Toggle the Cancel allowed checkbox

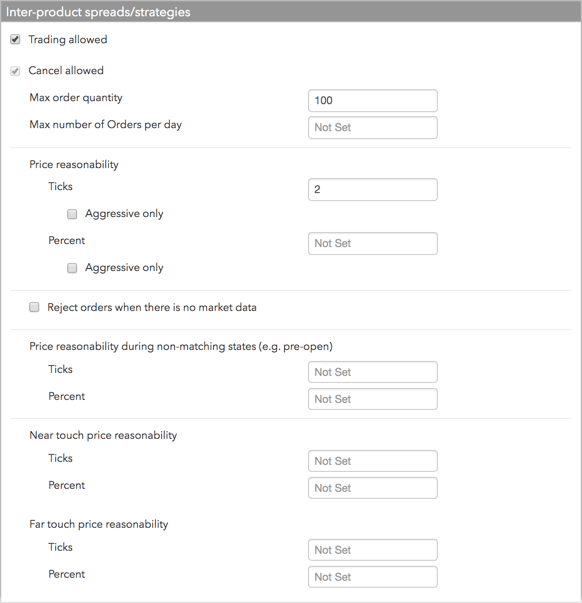point(15,71)
